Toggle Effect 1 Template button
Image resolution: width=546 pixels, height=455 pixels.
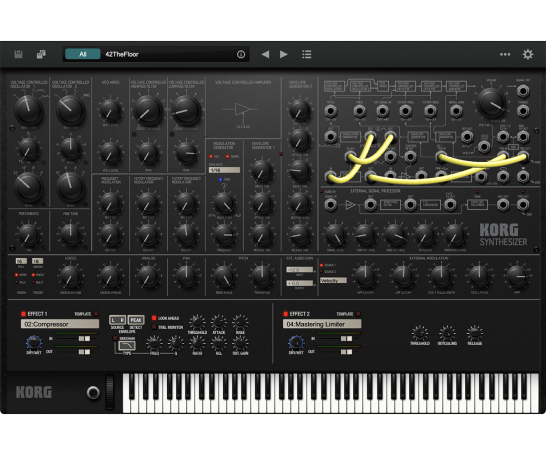[x=96, y=314]
